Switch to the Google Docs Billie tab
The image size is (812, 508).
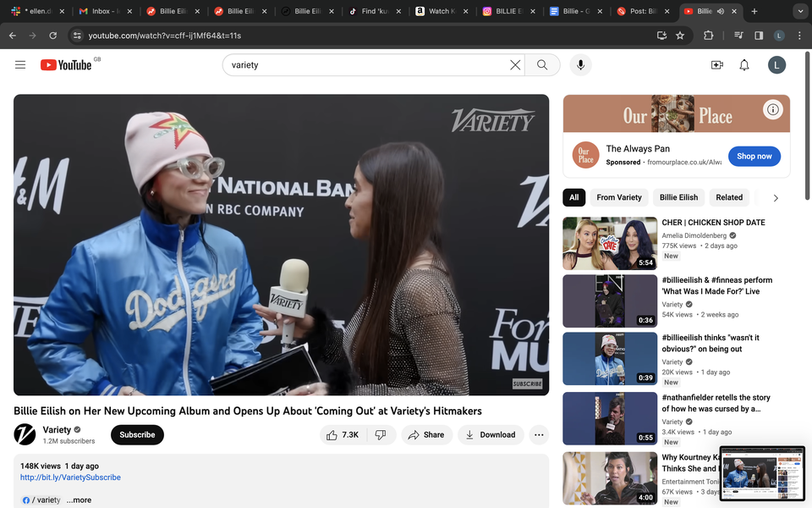576,11
